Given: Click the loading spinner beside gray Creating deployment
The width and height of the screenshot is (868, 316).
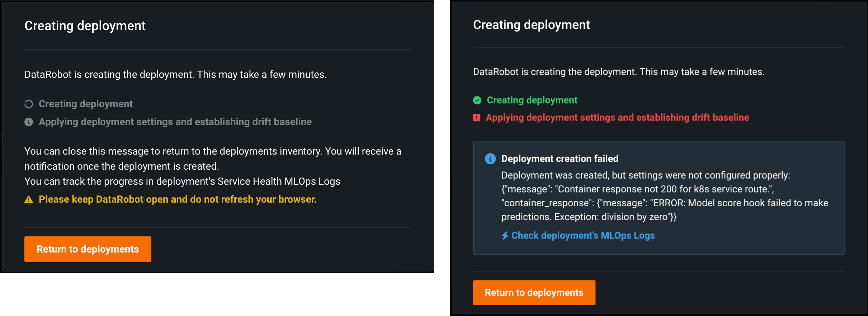Looking at the screenshot, I should tap(29, 104).
